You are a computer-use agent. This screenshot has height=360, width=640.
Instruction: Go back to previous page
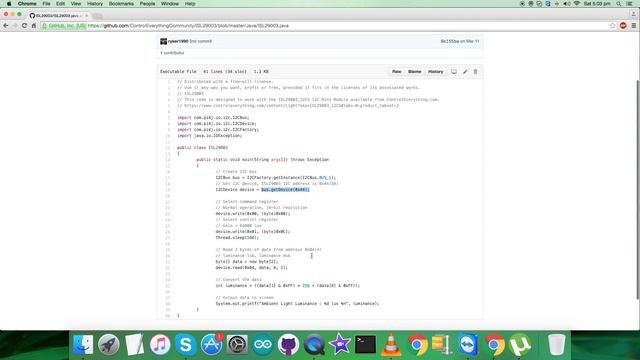pos(6,25)
